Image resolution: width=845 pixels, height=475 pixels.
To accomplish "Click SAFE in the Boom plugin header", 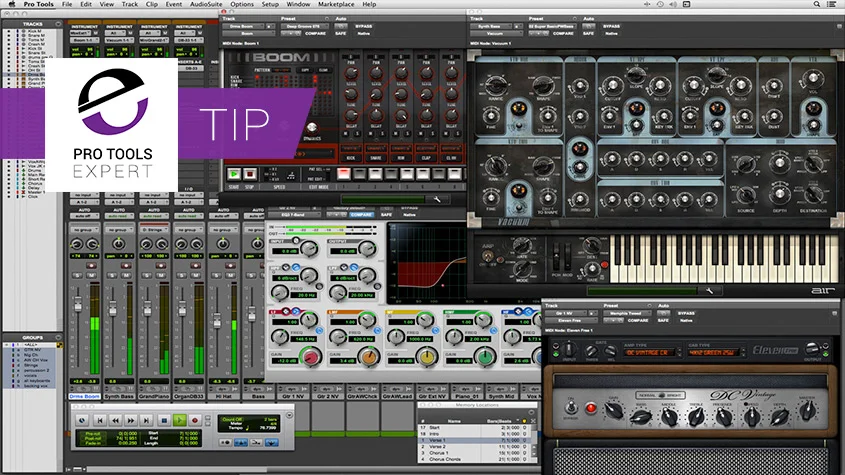I will (x=341, y=33).
